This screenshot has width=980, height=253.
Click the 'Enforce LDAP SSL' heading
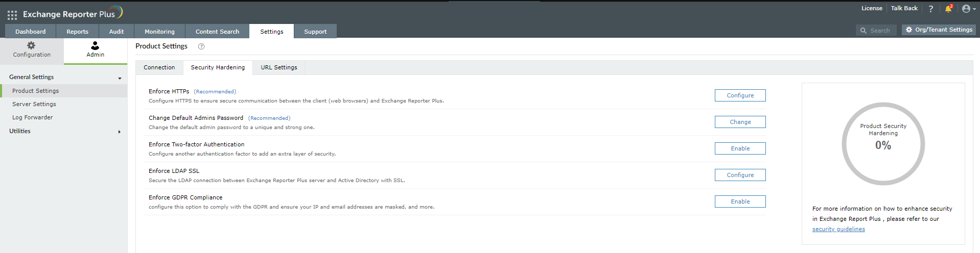(174, 171)
